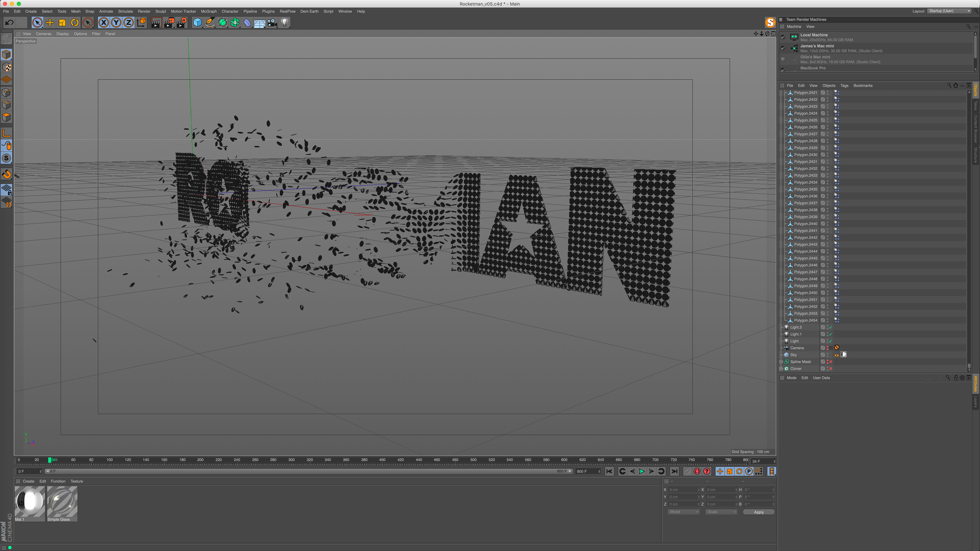Expand the Spline Mask object

[x=781, y=362]
